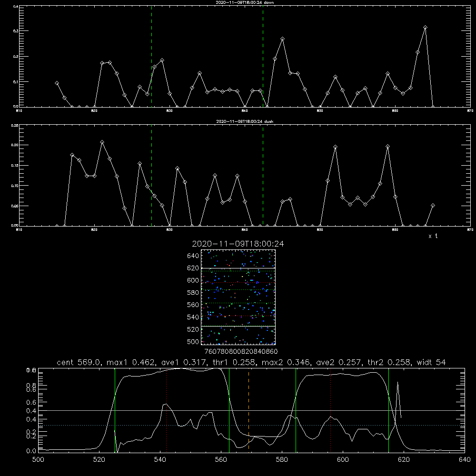Click the red dotted line near 596 in bottom plot

(331, 410)
